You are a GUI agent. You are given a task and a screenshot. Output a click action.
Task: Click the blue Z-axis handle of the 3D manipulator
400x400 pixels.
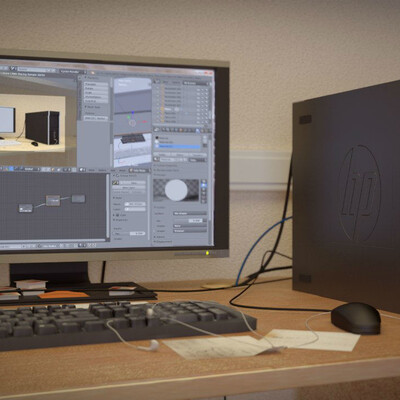coord(133,112)
